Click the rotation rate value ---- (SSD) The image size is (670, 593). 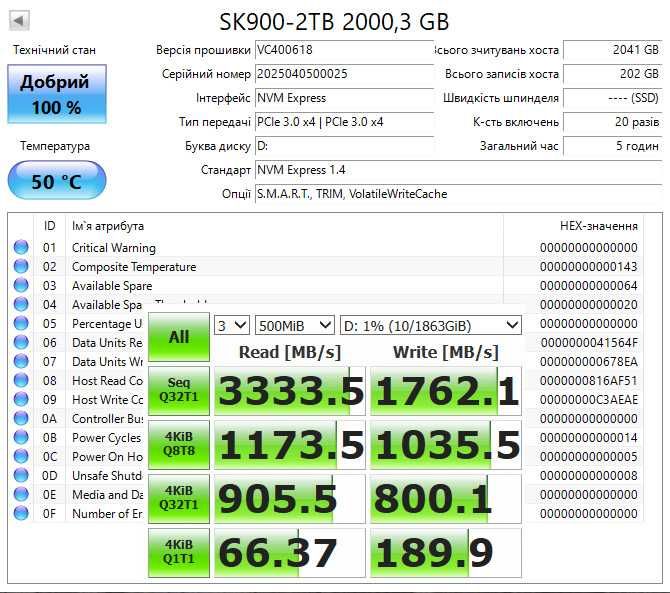pos(612,98)
